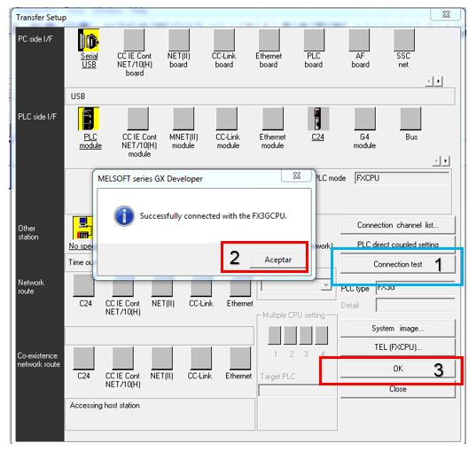The height and width of the screenshot is (451, 476).
Task: Select the CC-Link module icon
Action: click(x=227, y=119)
